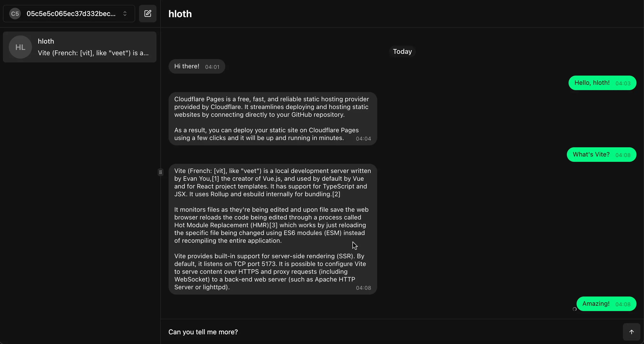Click the Hi there! received message
Viewport: 644px width, 344px height.
pos(196,66)
